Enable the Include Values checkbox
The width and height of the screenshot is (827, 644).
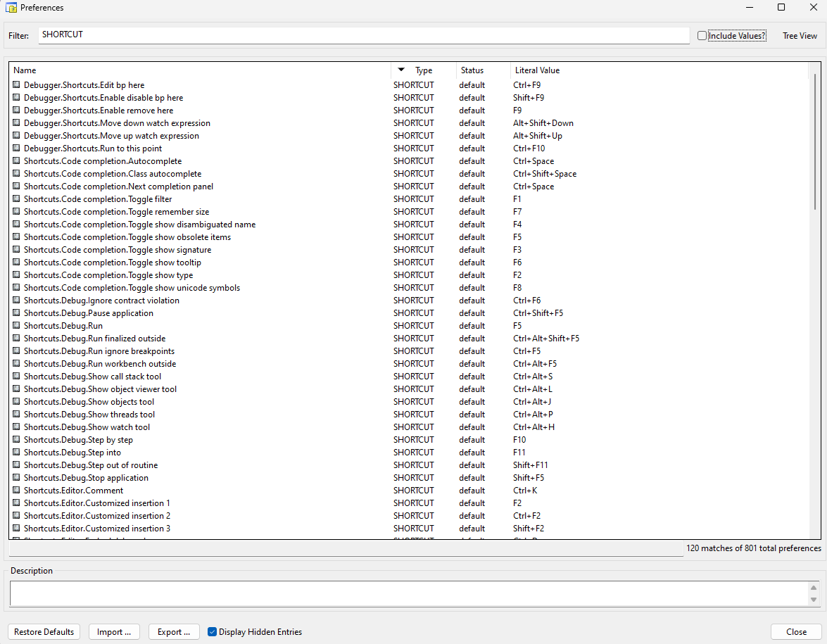pos(702,36)
